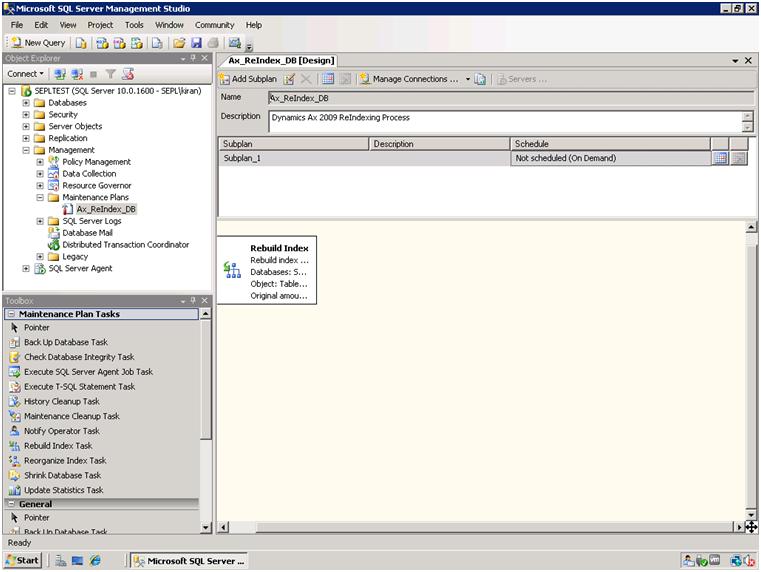761x572 pixels.
Task: Select Shrink Database Task icon
Action: pos(15,475)
